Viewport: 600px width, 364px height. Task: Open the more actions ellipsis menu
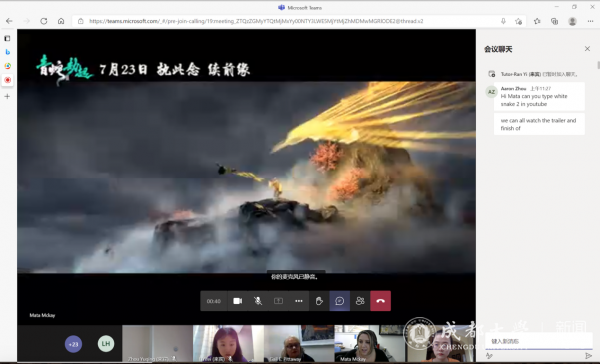pyautogui.click(x=299, y=301)
